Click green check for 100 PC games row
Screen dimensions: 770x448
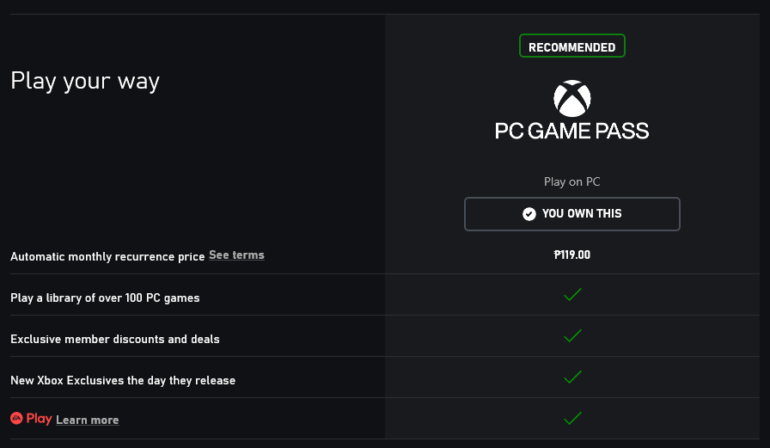coord(572,295)
